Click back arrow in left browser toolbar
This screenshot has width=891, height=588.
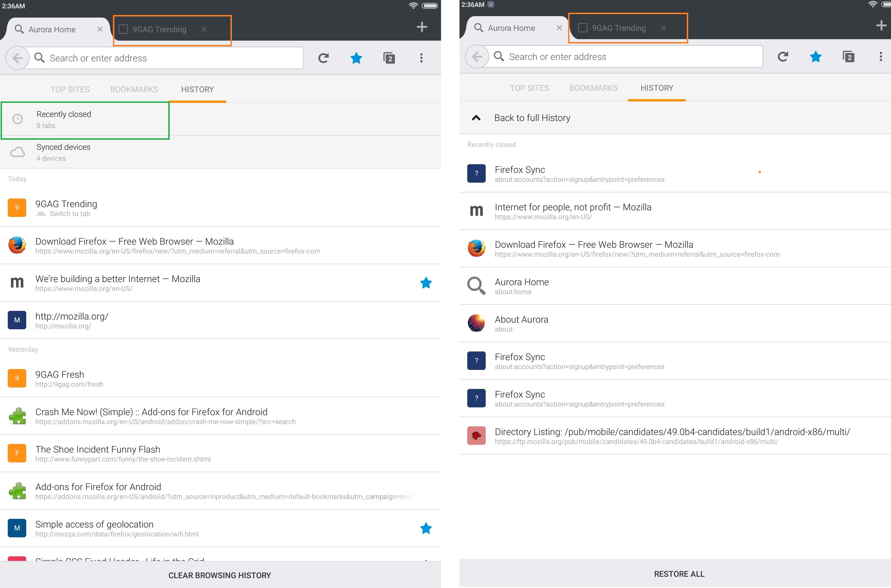[18, 58]
